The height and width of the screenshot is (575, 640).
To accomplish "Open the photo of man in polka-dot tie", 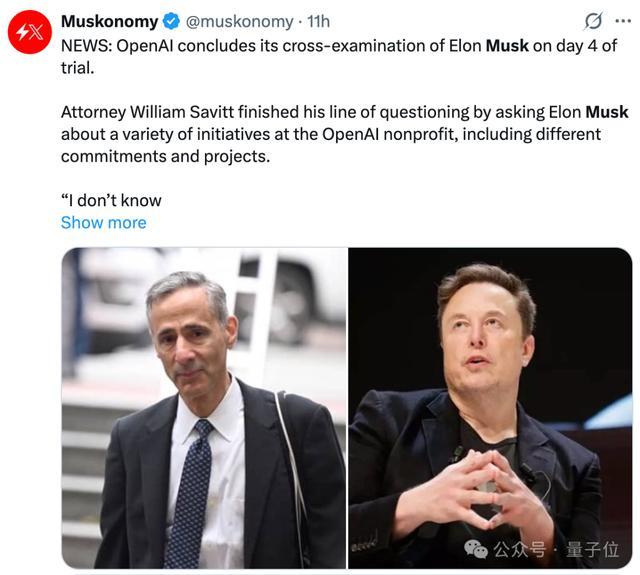I will [x=204, y=408].
